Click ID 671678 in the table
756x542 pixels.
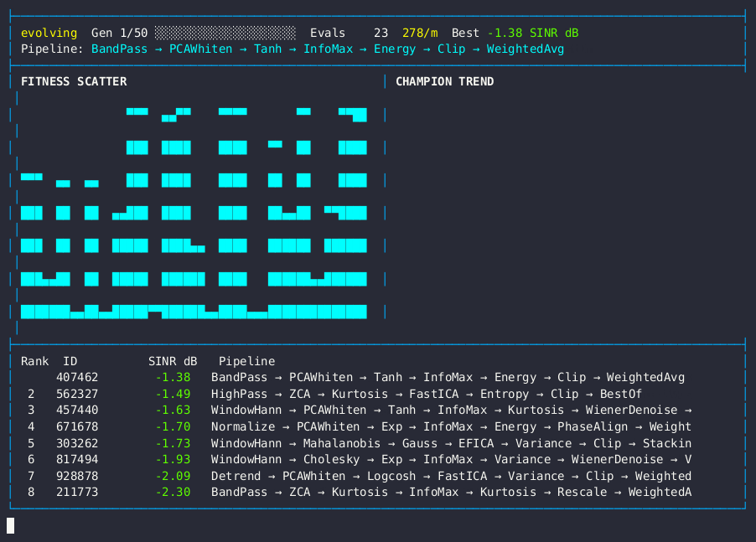77,427
